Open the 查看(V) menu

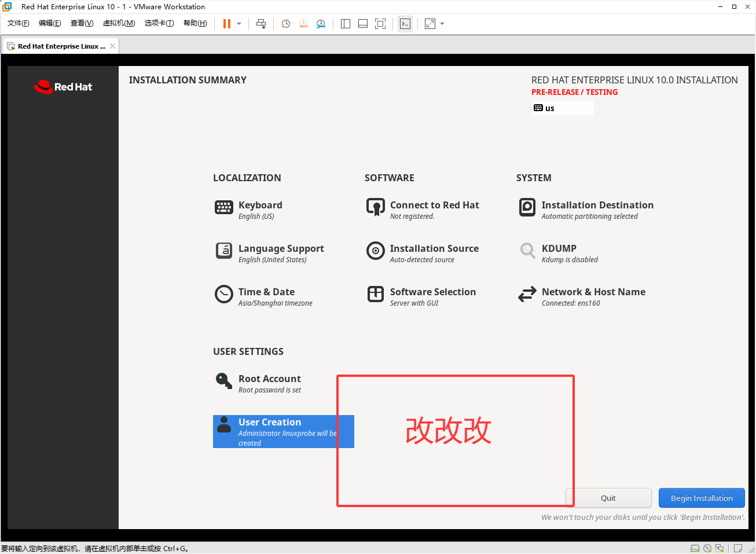pos(82,23)
